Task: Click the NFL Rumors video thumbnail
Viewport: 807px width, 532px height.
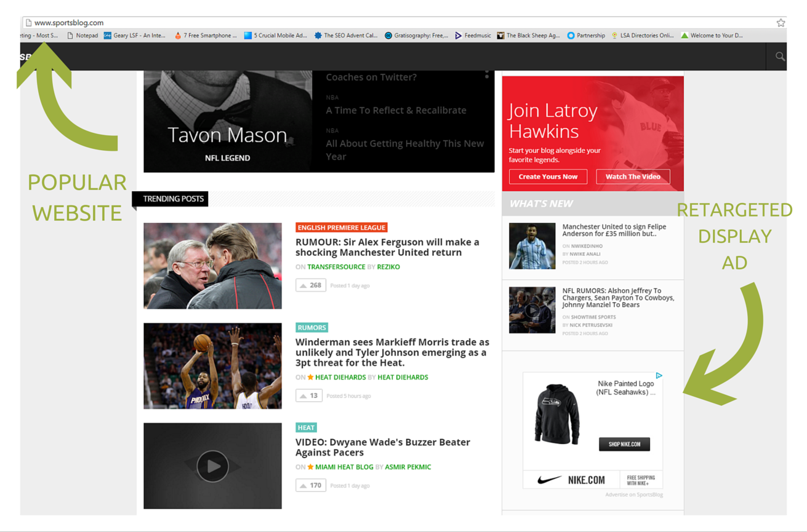Action: pyautogui.click(x=532, y=310)
